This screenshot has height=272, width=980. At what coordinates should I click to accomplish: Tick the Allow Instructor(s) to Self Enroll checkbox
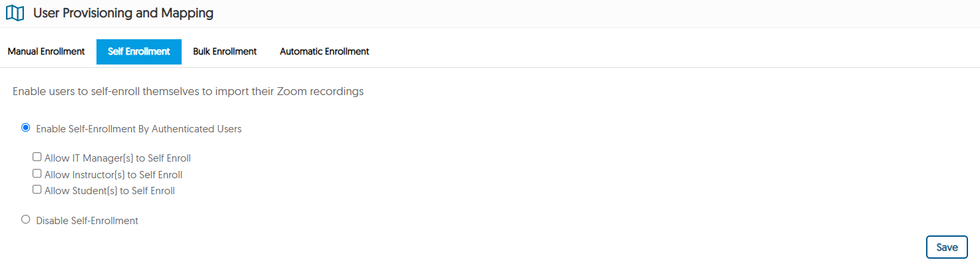click(x=37, y=174)
